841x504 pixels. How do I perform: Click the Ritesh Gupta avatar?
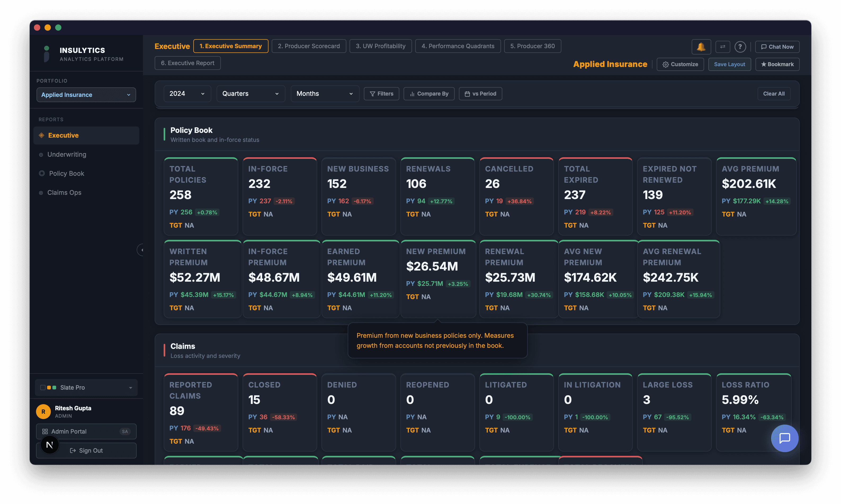pos(43,411)
